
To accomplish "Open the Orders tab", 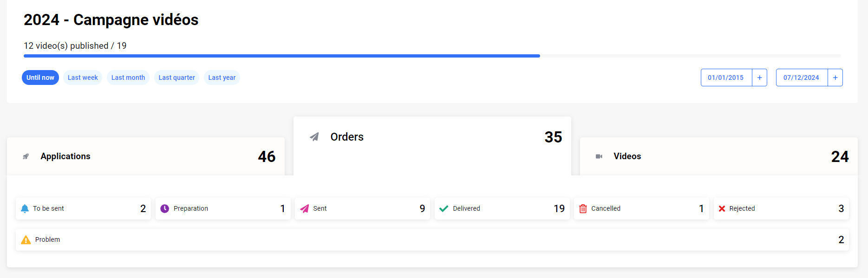I will click(432, 137).
